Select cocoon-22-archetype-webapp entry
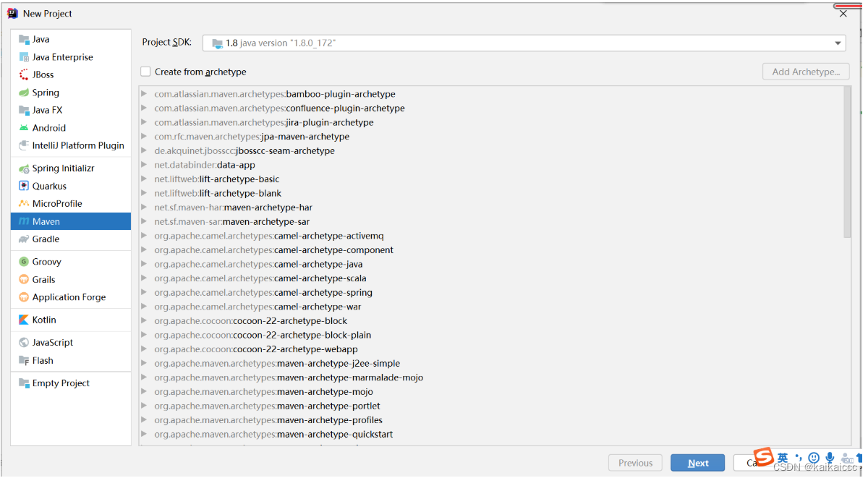This screenshot has height=478, width=868. [x=256, y=349]
